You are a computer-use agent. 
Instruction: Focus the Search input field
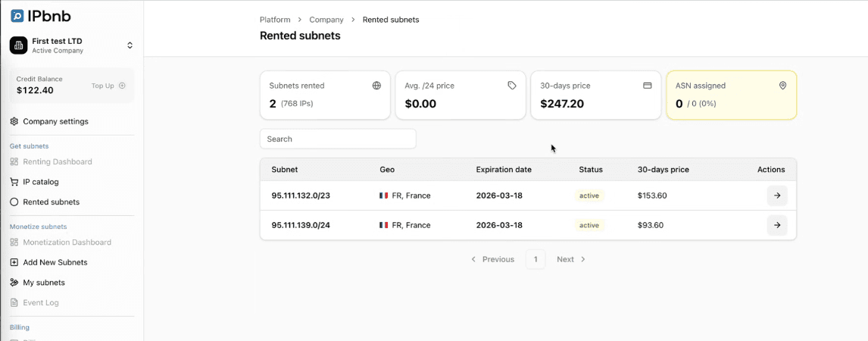point(338,139)
